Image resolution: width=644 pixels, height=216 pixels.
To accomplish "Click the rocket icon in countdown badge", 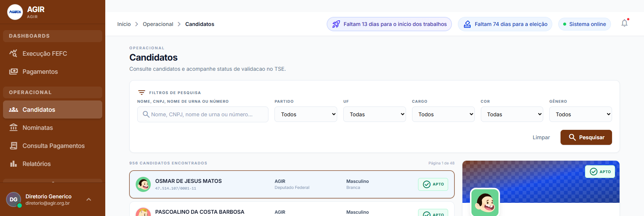I will point(336,24).
